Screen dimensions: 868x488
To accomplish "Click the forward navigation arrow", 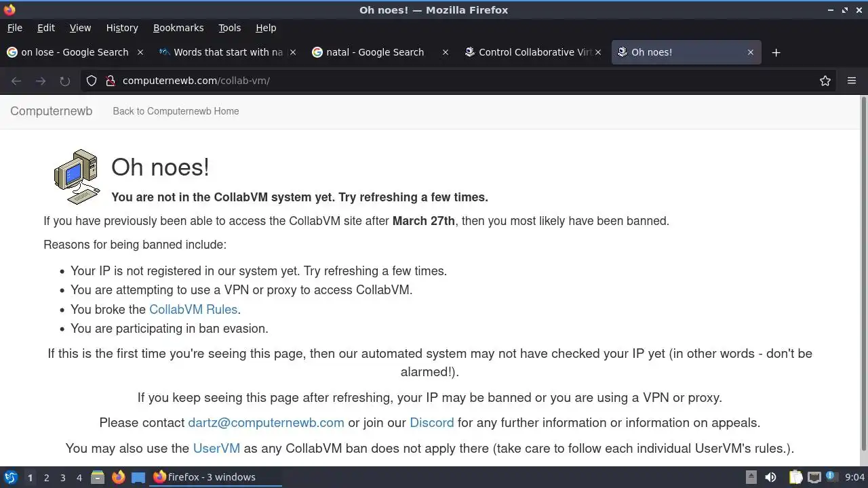I will [x=41, y=81].
